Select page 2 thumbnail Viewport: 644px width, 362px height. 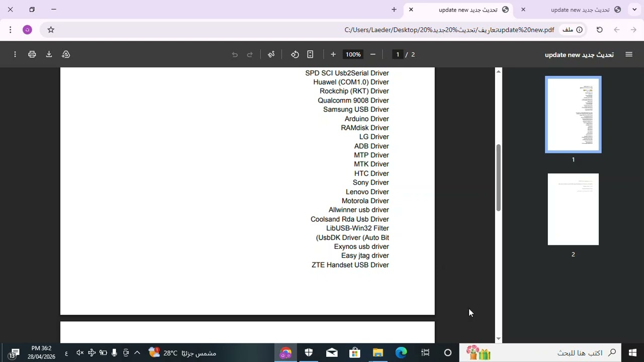coord(573,209)
